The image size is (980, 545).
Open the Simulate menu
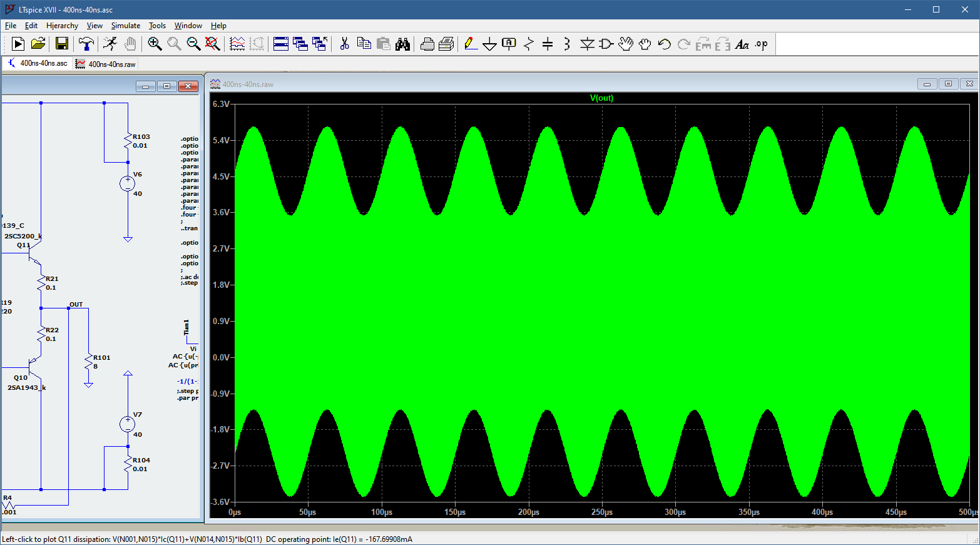(x=126, y=26)
